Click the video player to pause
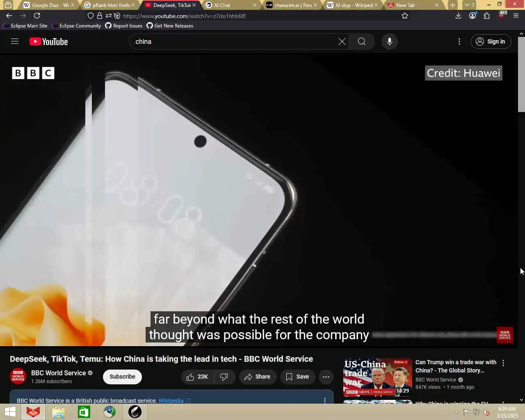The image size is (525, 420). click(x=258, y=200)
